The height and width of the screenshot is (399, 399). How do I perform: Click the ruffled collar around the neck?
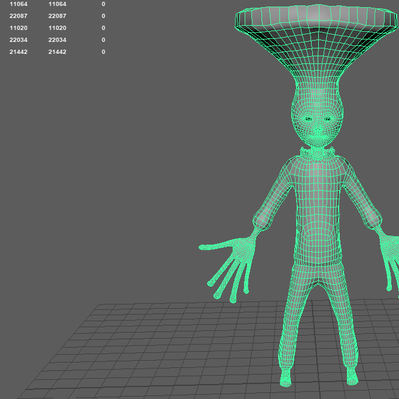(x=317, y=153)
